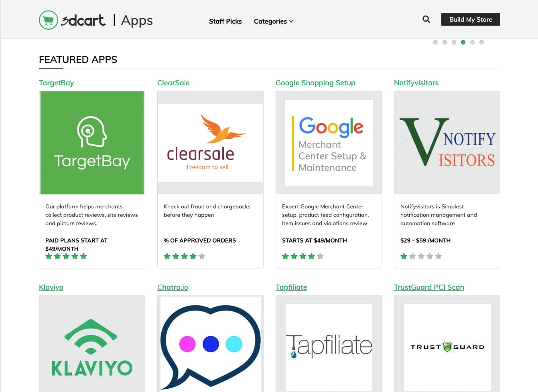Screen dimensions: 538x392
Task: Click the Build My Store button
Action: pyautogui.click(x=471, y=19)
